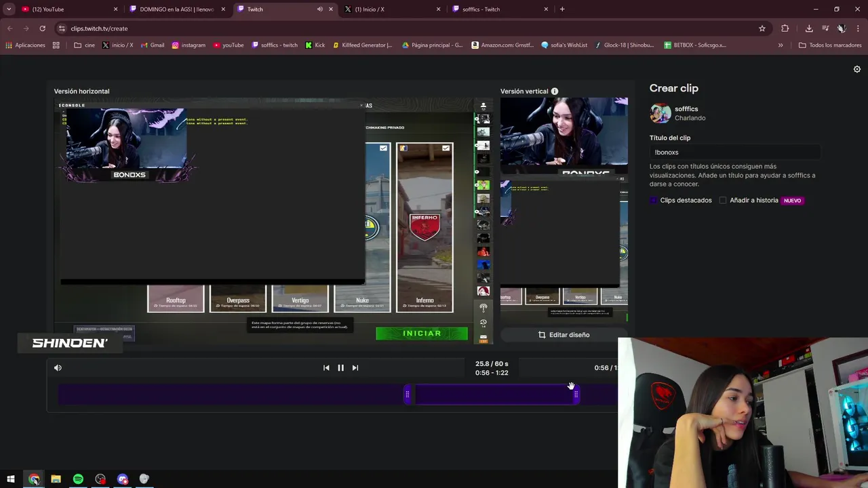Viewport: 868px width, 488px height.
Task: Open Discord from the taskbar
Action: point(123,479)
